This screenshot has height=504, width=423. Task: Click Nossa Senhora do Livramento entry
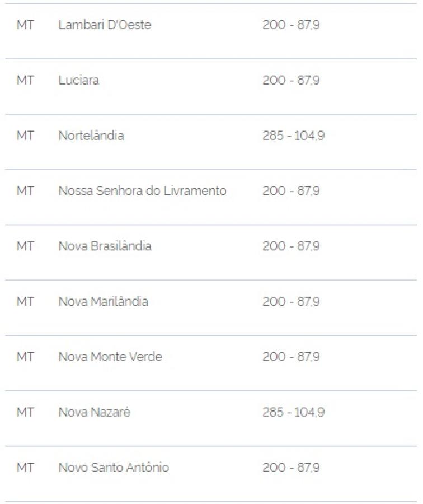click(x=142, y=190)
